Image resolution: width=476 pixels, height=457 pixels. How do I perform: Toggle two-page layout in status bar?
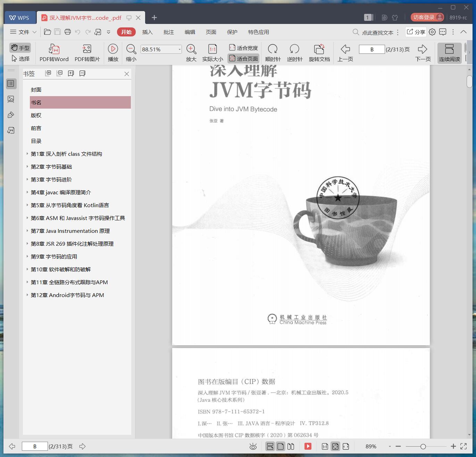tap(291, 446)
